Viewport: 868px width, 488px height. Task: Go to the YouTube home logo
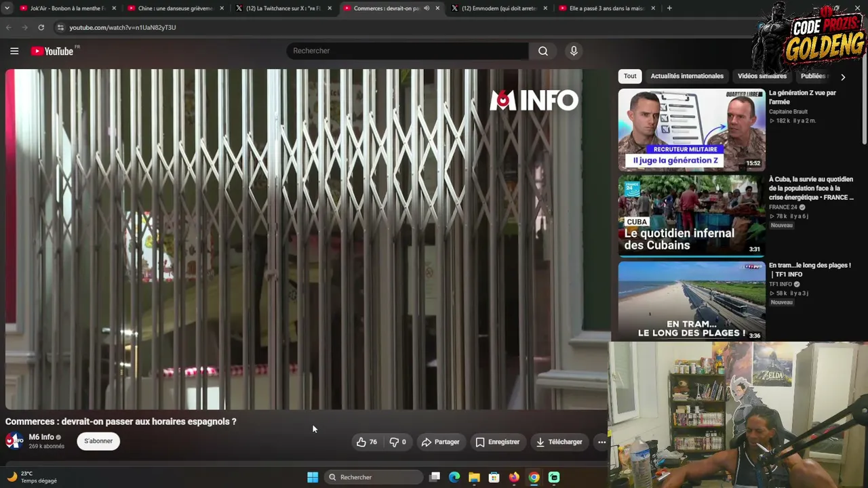(53, 51)
